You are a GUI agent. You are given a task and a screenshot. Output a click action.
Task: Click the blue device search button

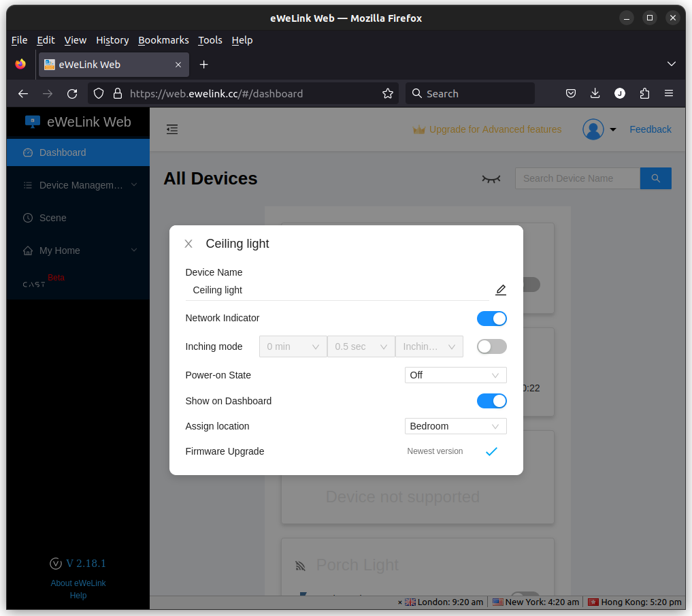click(656, 178)
